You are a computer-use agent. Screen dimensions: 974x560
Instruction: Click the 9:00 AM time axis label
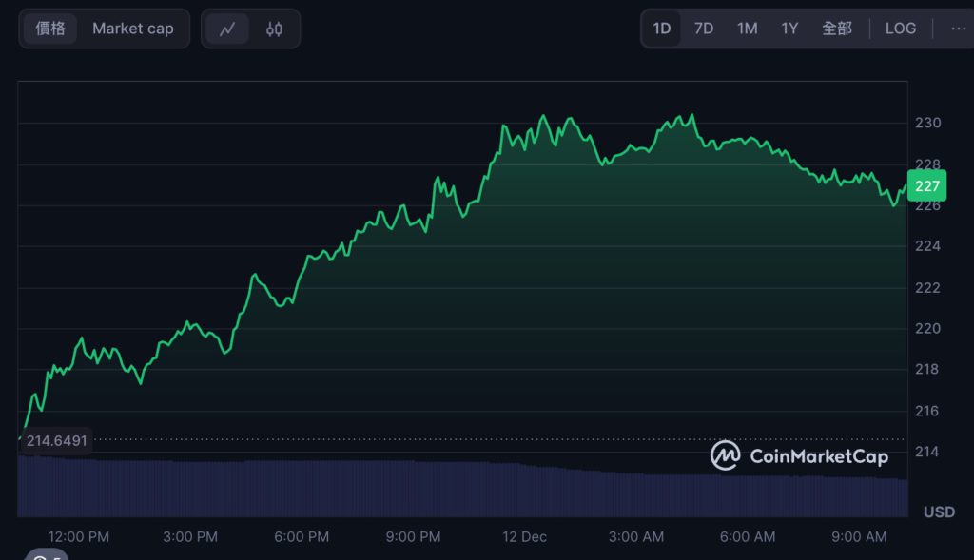pyautogui.click(x=859, y=537)
